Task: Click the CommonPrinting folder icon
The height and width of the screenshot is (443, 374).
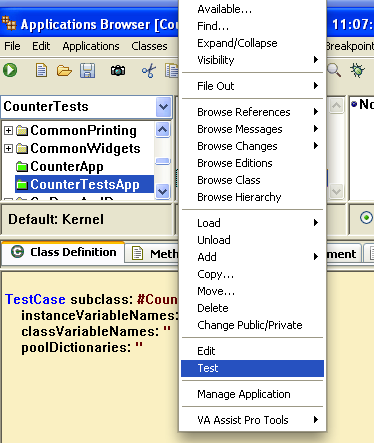Action: pos(22,130)
